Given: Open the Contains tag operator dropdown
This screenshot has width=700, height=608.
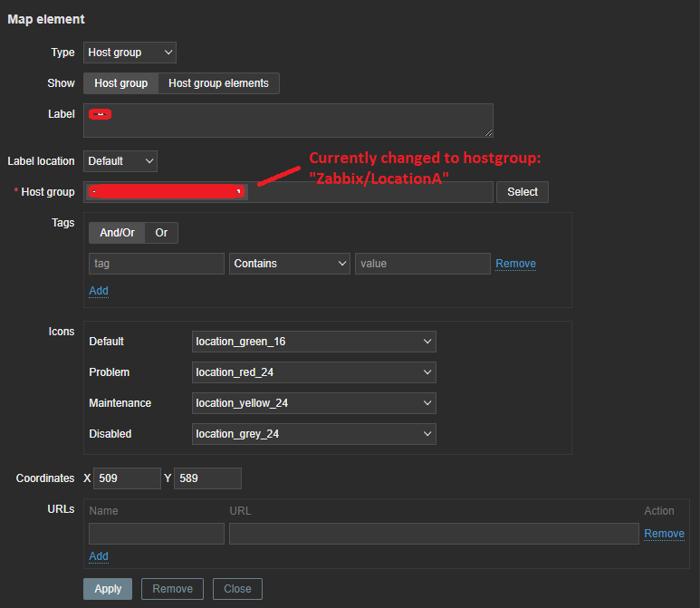Looking at the screenshot, I should click(290, 264).
